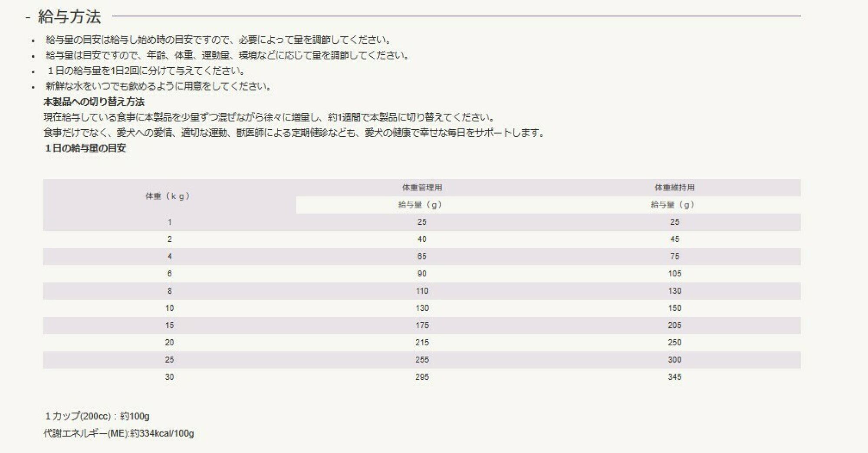Click the sentence mentioning 約1週間で本製品に切り替え
The height and width of the screenshot is (453, 868).
(x=270, y=117)
